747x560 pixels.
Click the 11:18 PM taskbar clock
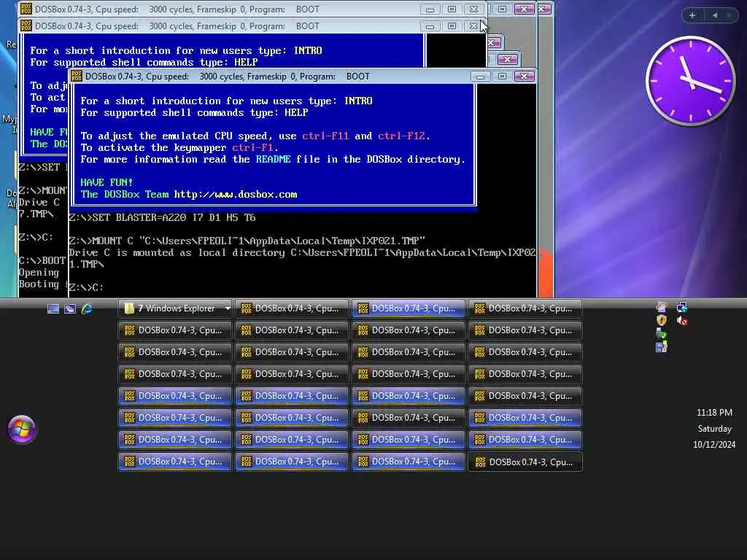click(714, 413)
